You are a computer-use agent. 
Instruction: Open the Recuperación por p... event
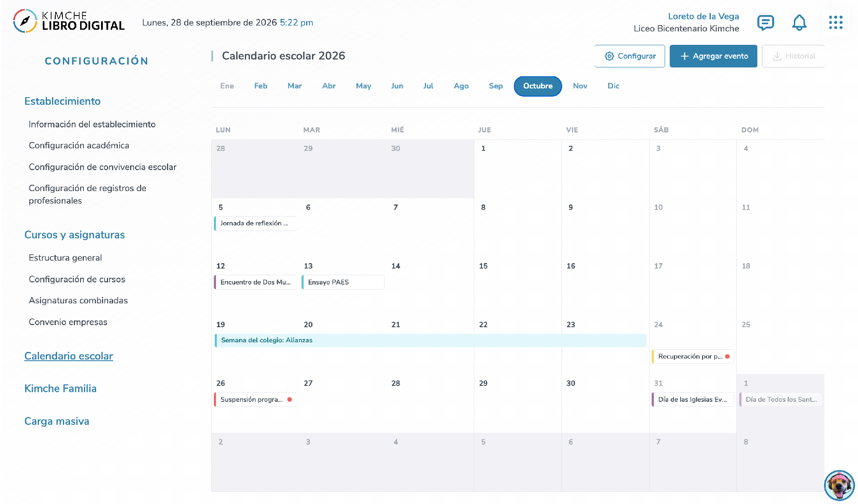(x=693, y=357)
